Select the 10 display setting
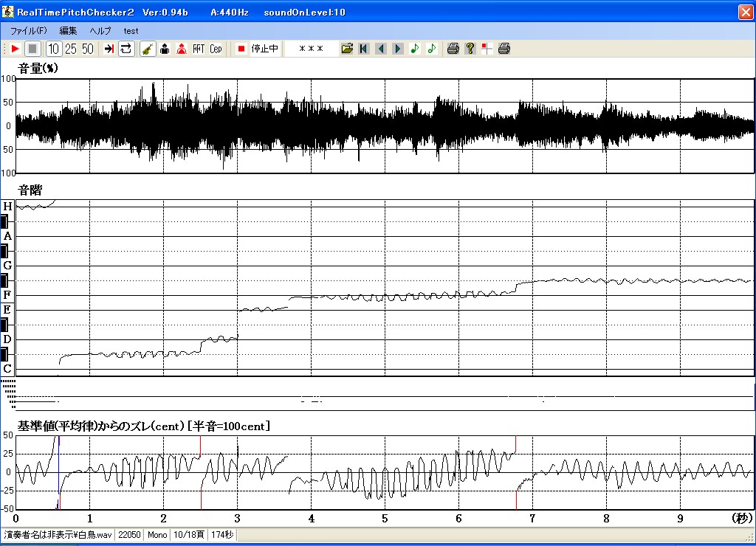Viewport: 756px width, 546px height. tap(53, 49)
